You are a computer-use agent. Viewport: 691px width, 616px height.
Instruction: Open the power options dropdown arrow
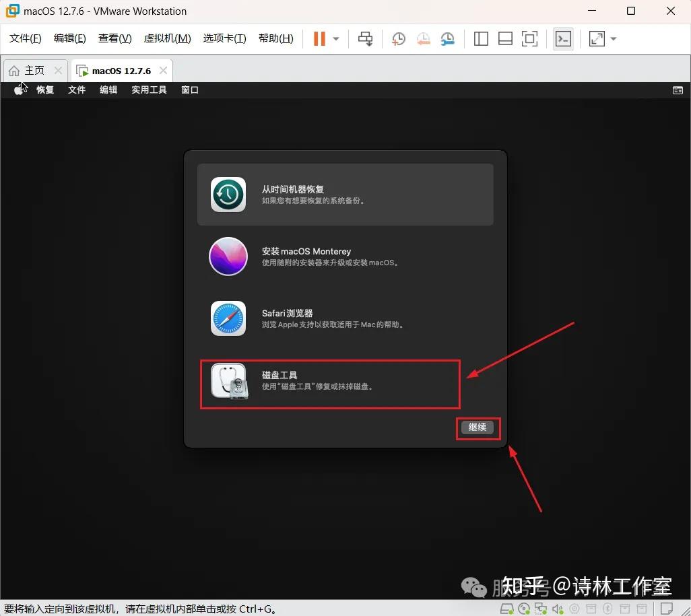click(x=336, y=39)
